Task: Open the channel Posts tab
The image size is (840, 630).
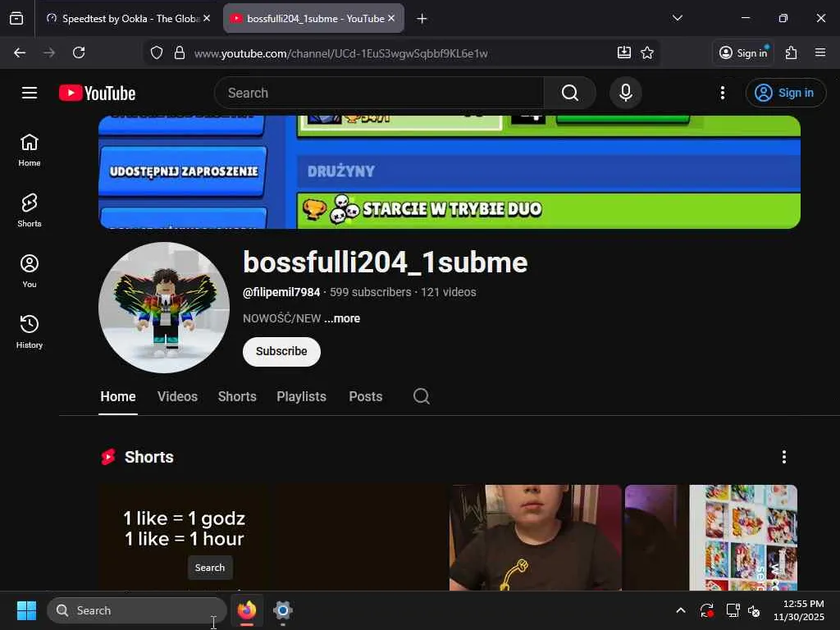Action: click(x=366, y=396)
